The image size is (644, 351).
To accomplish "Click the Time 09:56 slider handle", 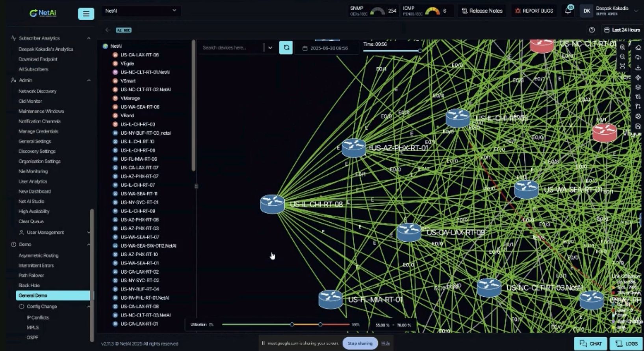I will click(x=420, y=51).
